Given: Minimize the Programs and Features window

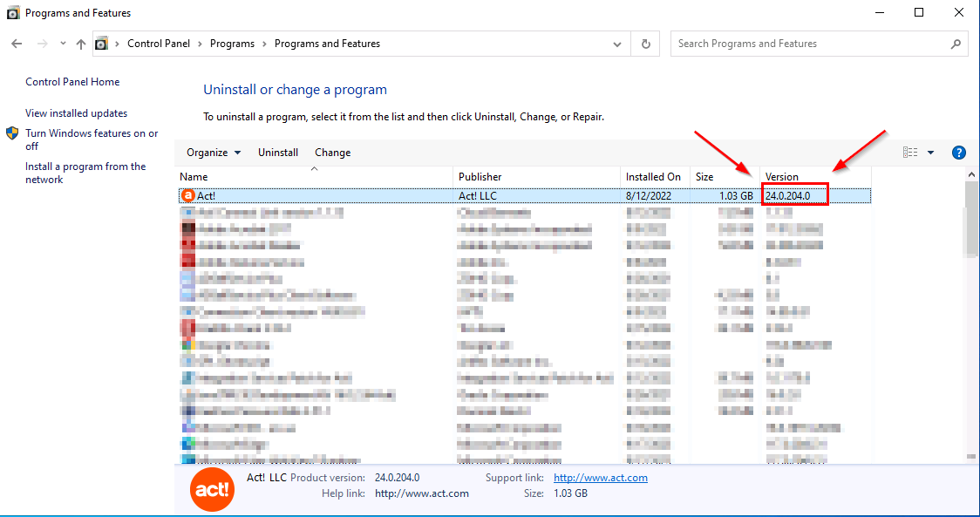Looking at the screenshot, I should [880, 12].
